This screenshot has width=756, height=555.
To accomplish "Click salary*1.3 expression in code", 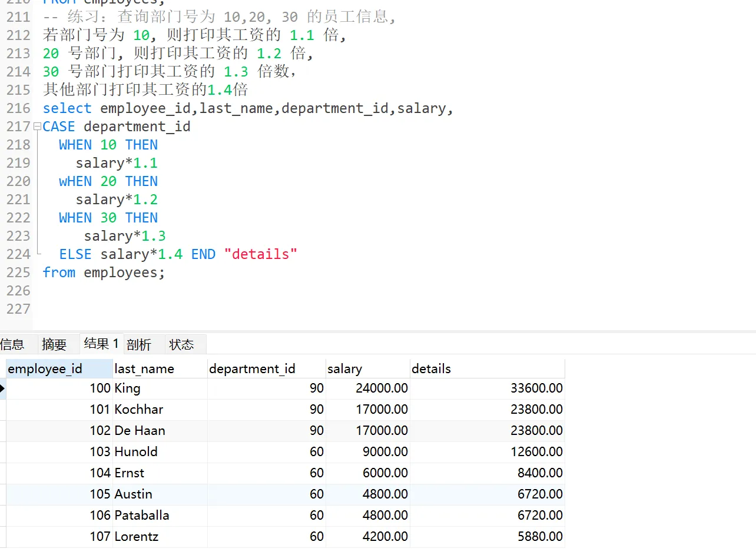I will point(125,236).
